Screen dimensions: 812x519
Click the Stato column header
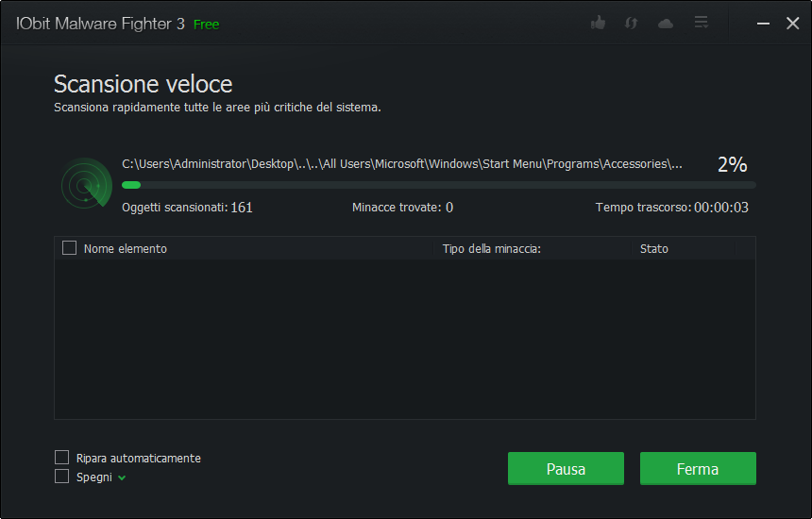654,249
